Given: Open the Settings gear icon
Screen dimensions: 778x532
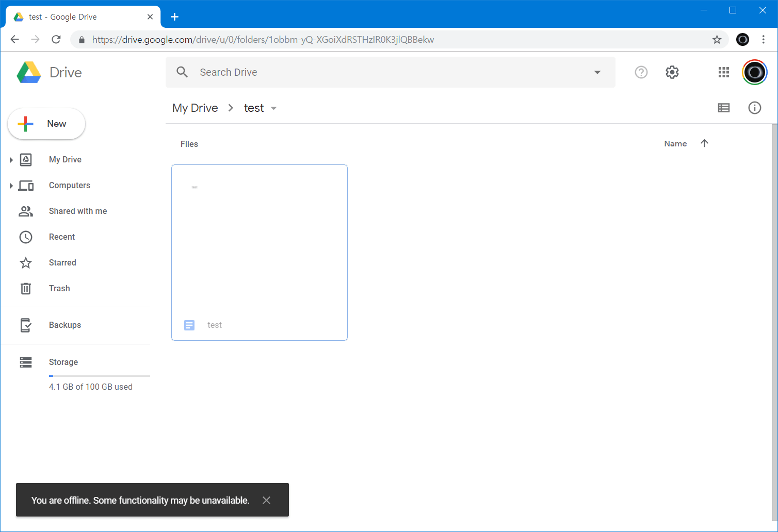Looking at the screenshot, I should pos(672,72).
